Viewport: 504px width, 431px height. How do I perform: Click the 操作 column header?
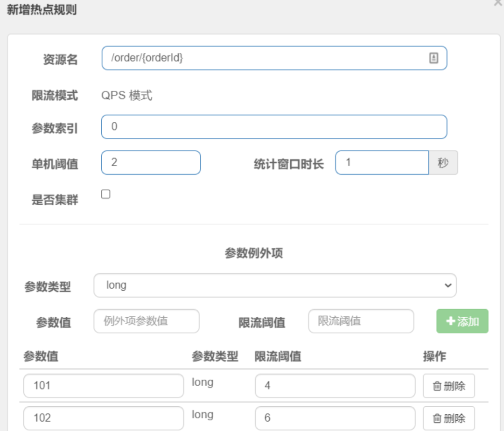[x=434, y=356]
